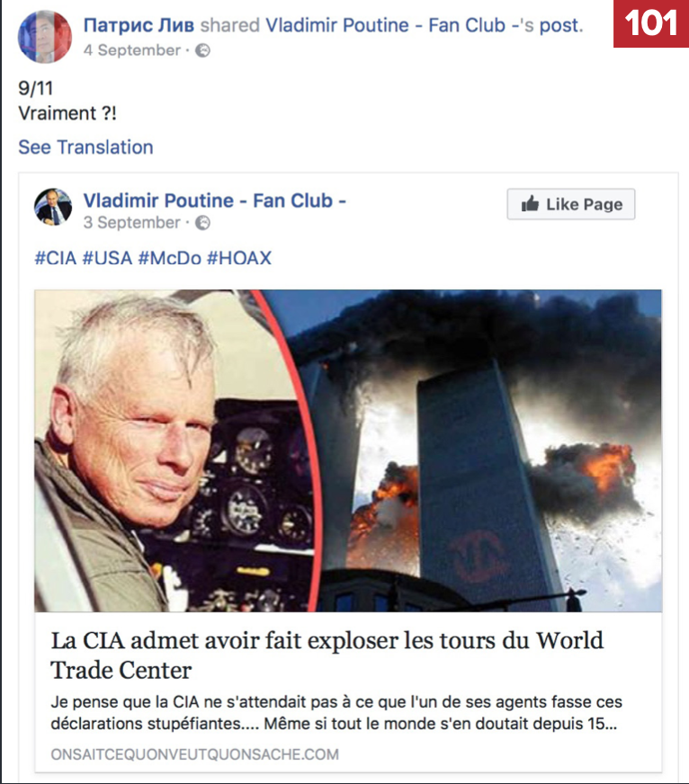Click the sharer's profile picture avatar
The width and height of the screenshot is (689, 784).
pos(45,37)
